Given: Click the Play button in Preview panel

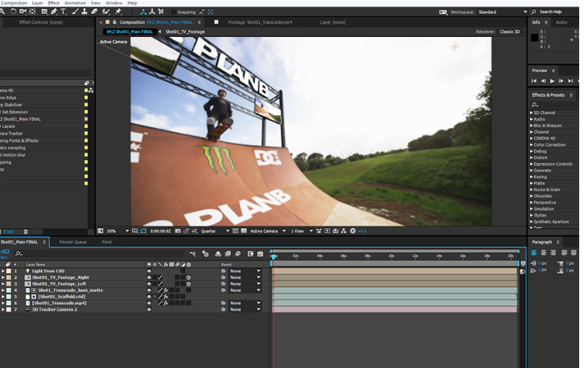Looking at the screenshot, I should [553, 81].
